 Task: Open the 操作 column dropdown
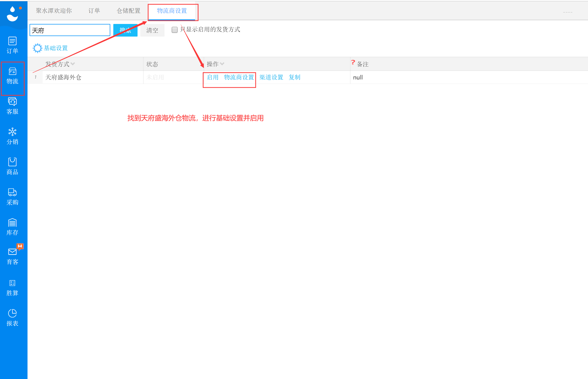coord(222,64)
